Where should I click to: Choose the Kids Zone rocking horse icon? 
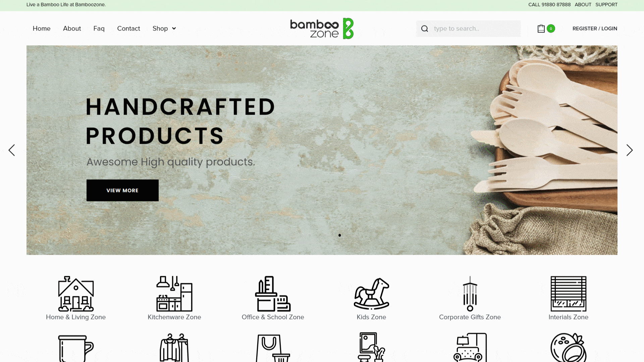[371, 294]
